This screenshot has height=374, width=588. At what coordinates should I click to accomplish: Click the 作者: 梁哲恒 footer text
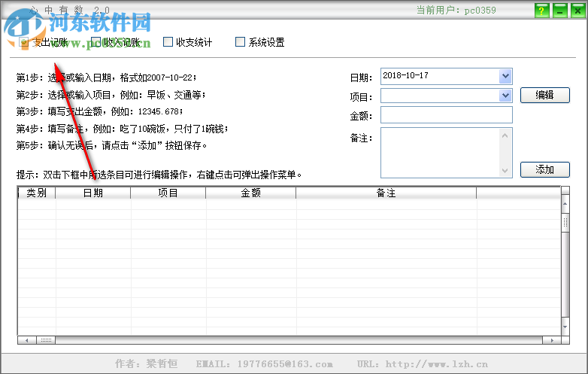[x=147, y=363]
